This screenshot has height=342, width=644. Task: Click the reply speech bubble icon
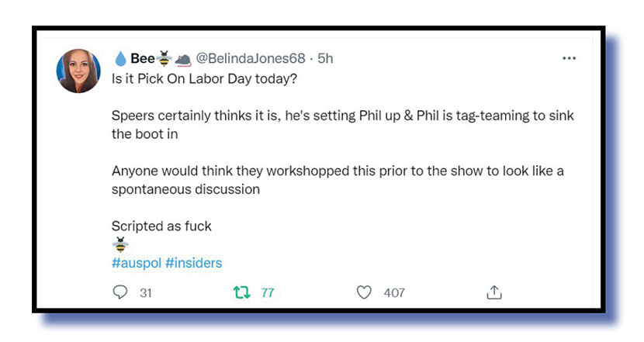click(x=120, y=292)
